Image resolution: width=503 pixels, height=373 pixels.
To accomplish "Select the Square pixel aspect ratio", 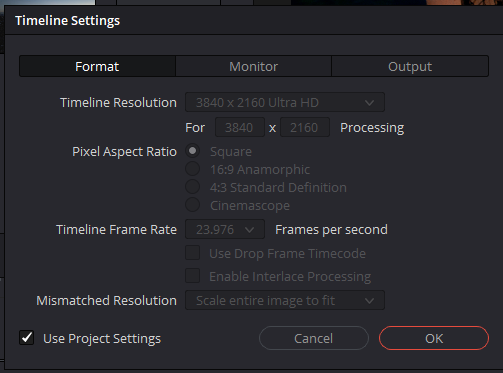I will (193, 151).
